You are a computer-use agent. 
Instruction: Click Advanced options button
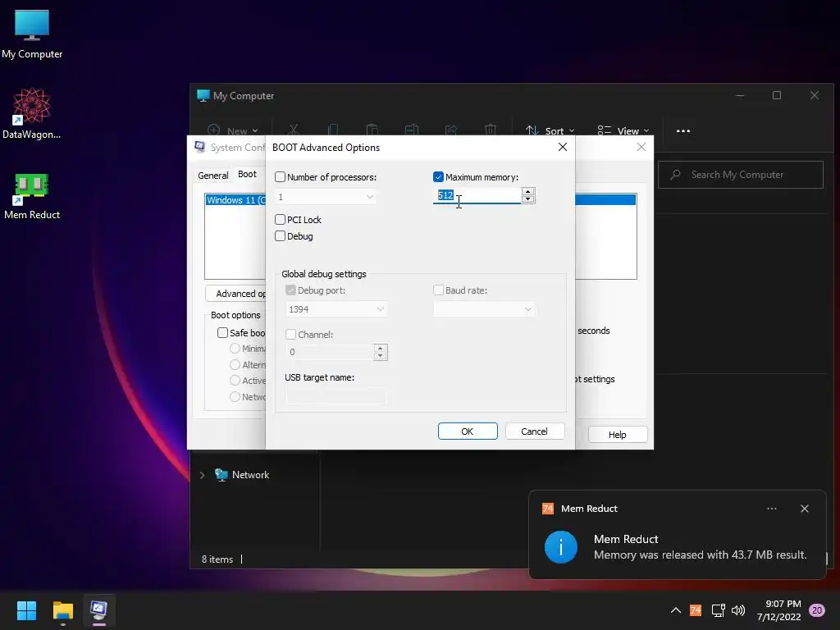[x=235, y=294]
